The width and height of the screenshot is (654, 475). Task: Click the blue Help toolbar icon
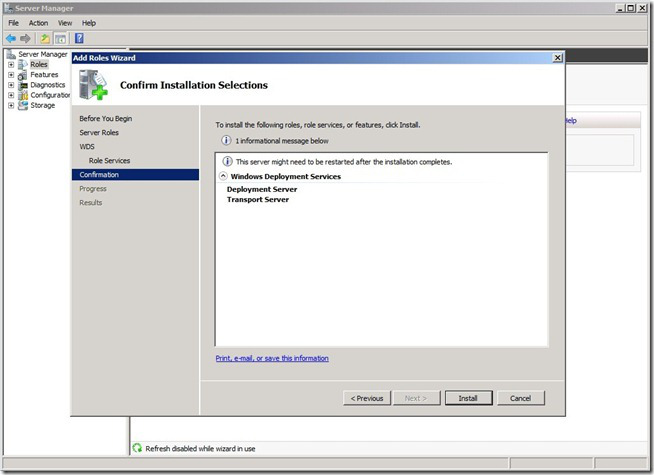click(78, 38)
